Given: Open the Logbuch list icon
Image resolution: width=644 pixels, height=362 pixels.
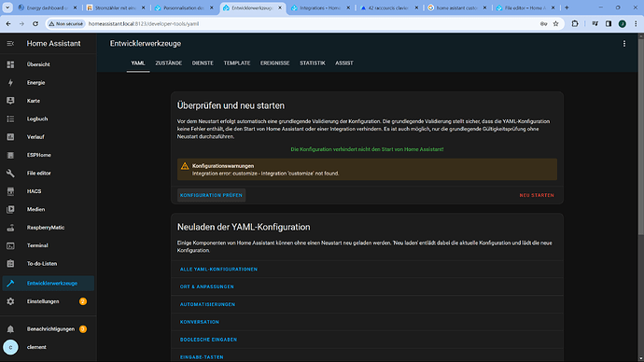Looking at the screenshot, I should (10, 118).
